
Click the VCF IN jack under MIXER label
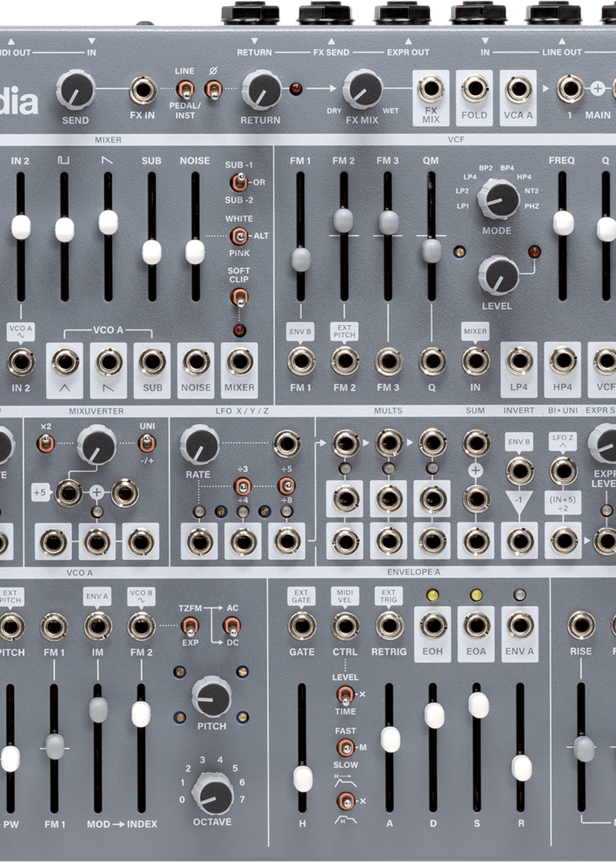475,361
